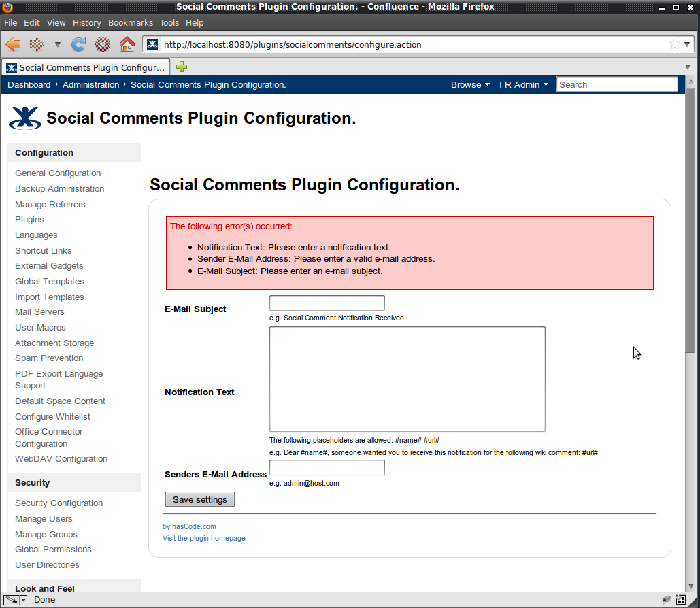Open the recent history dropdown beside navigation arrows

coord(57,44)
